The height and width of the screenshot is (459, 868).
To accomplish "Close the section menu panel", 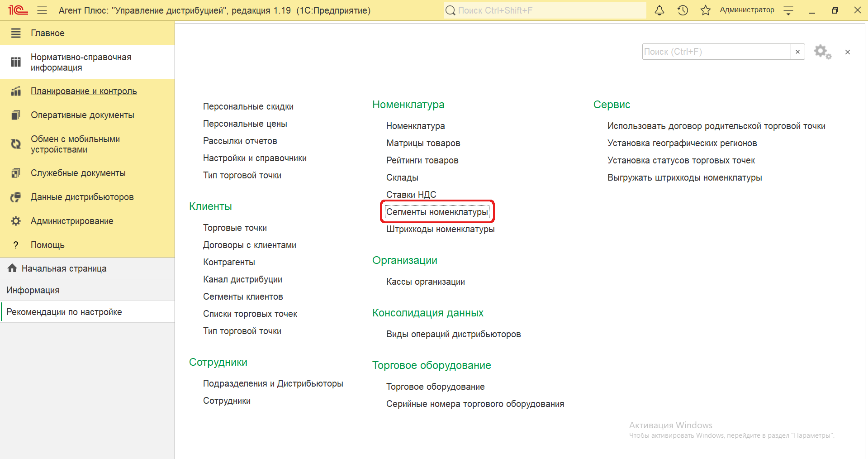I will (x=848, y=52).
